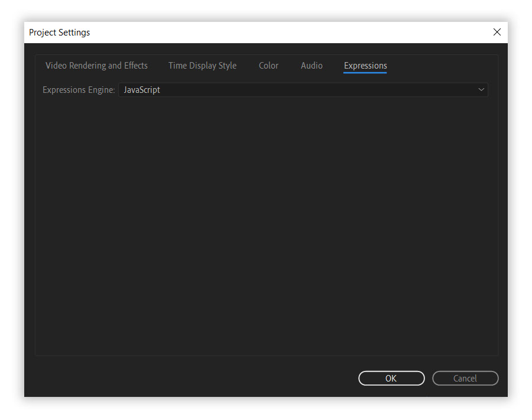
Task: Click the blue underline beneath Expressions
Action: tap(365, 73)
